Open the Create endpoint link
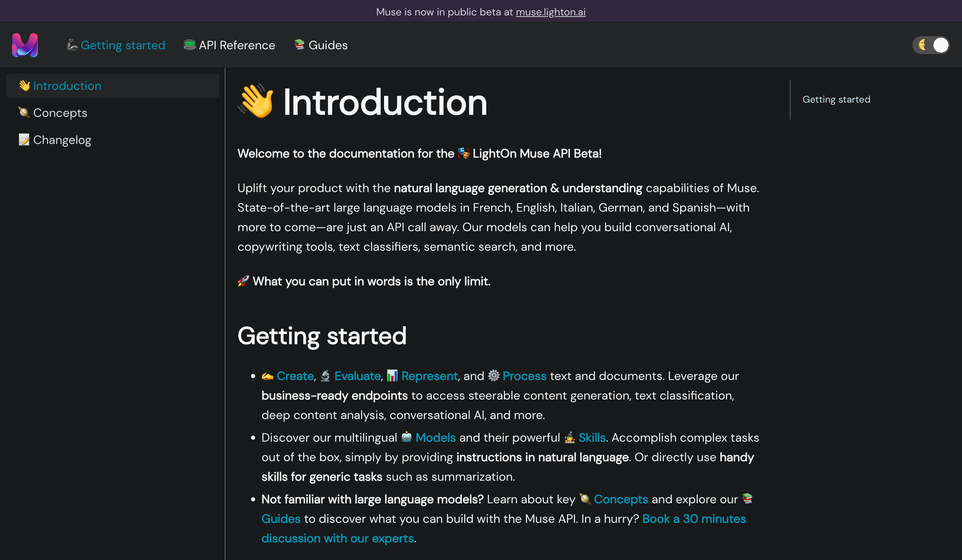The height and width of the screenshot is (560, 962). [x=295, y=376]
